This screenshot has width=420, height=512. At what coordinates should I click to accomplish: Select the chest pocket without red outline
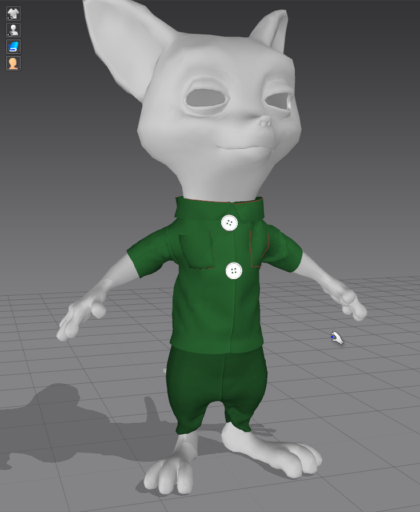click(196, 250)
